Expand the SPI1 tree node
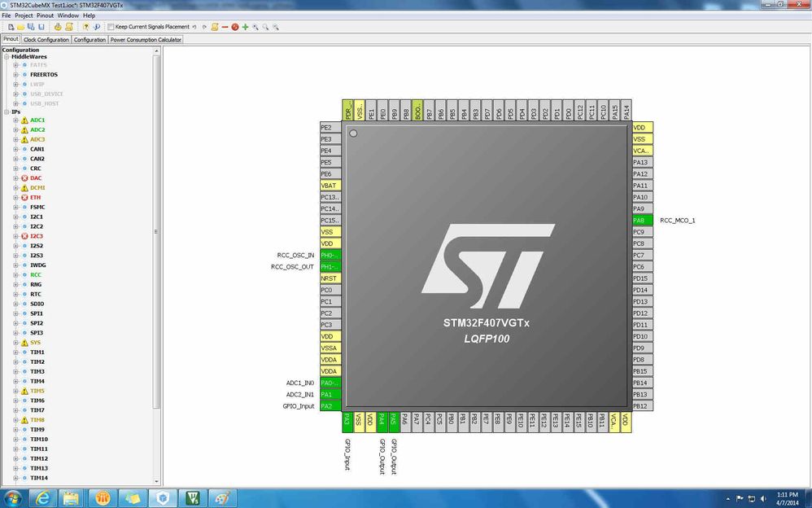This screenshot has height=508, width=812. coord(15,313)
